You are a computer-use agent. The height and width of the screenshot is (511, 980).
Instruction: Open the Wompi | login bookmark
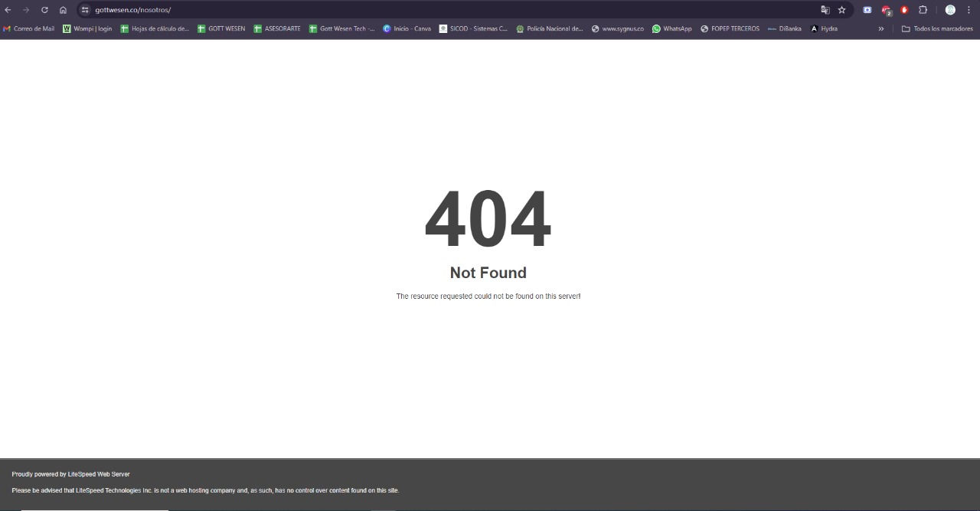[x=87, y=28]
